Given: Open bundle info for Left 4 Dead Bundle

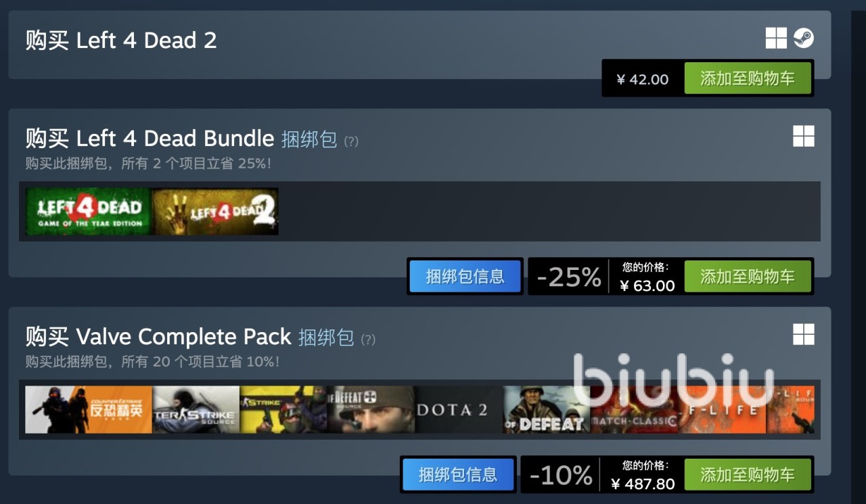Looking at the screenshot, I should 465,276.
